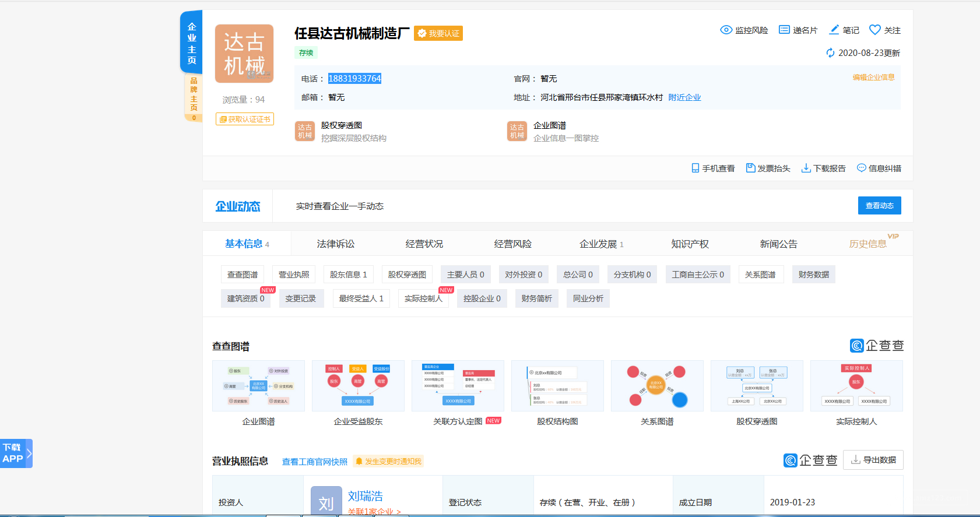The width and height of the screenshot is (980, 517).
Task: Open the 经营风险 tab
Action: coord(512,244)
